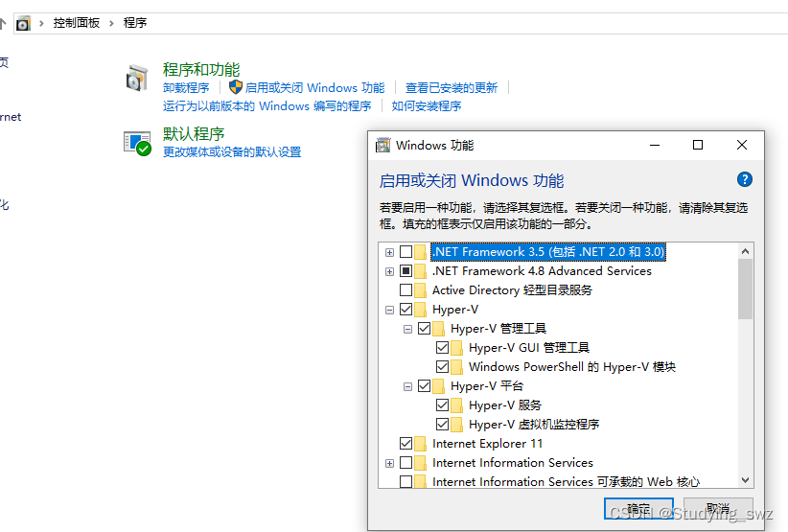
Task: Expand .NET Framework 4.8 Advanced Services node
Action: coord(389,272)
